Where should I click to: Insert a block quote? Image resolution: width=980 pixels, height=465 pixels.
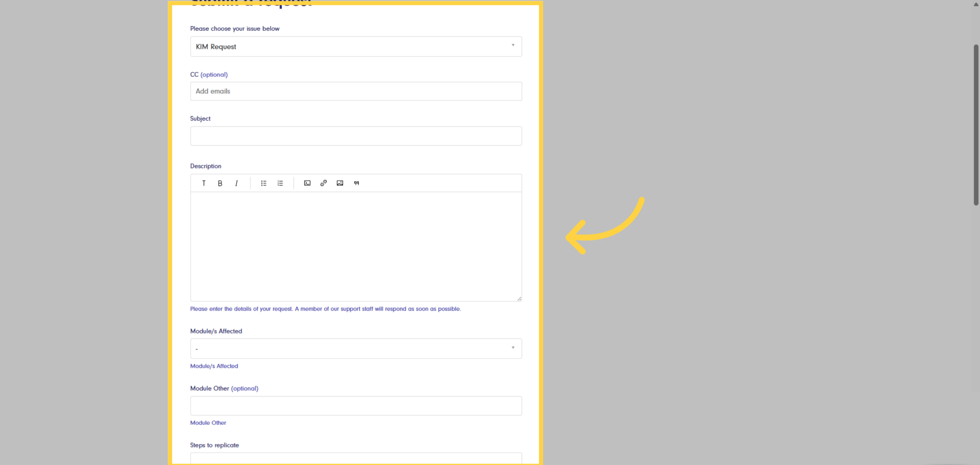click(356, 183)
